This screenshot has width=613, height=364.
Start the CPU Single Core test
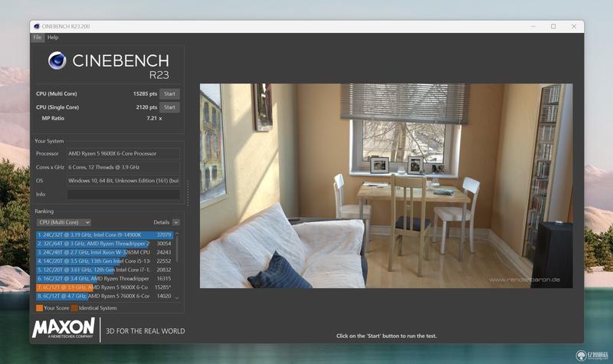point(169,107)
